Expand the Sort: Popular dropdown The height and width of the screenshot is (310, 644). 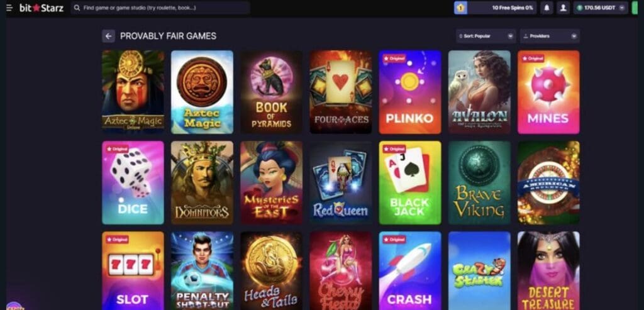486,36
